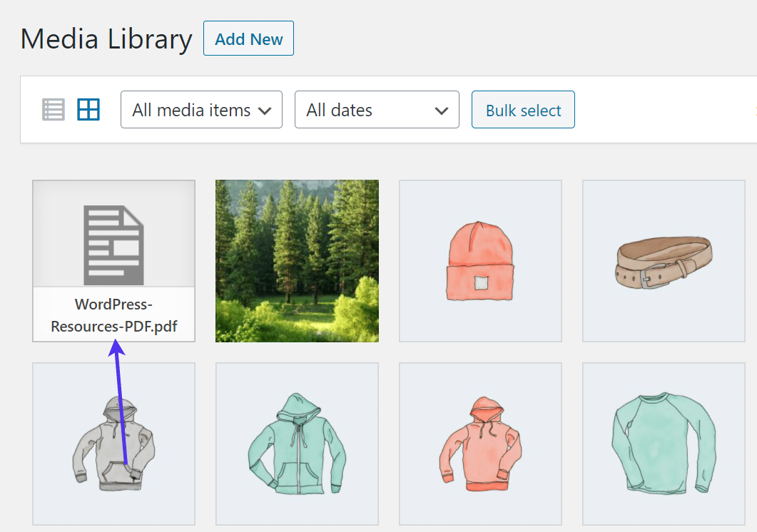Open the coral beanie image
Viewport: 757px width, 532px height.
[x=480, y=260]
